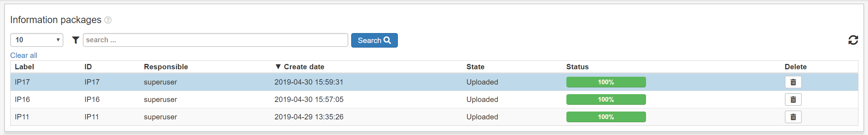Image resolution: width=868 pixels, height=135 pixels.
Task: Delete IP11 using its trash icon
Action: click(793, 117)
